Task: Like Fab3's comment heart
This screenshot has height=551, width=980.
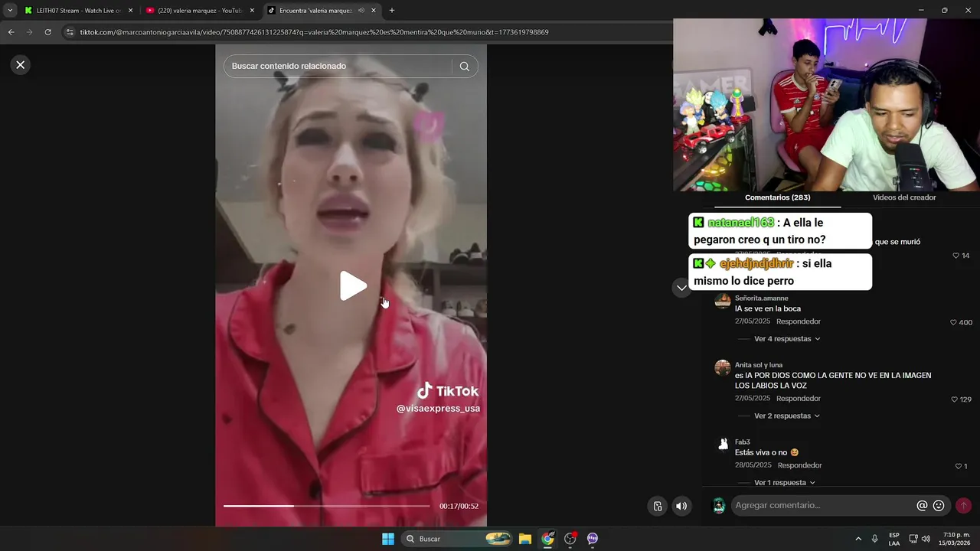Action: click(x=959, y=466)
